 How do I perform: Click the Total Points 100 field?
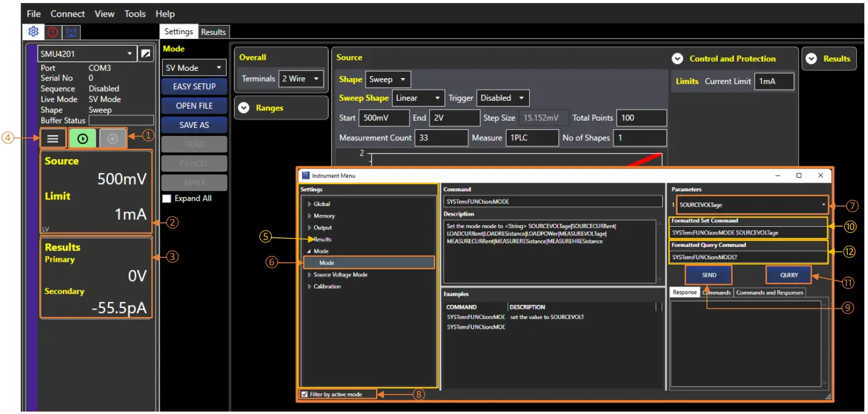click(x=642, y=118)
